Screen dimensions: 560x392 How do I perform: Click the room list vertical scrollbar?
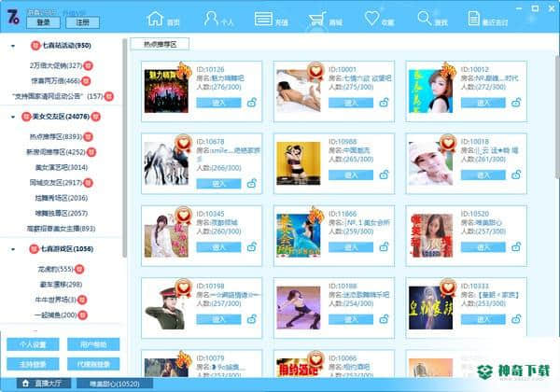[x=557, y=117]
